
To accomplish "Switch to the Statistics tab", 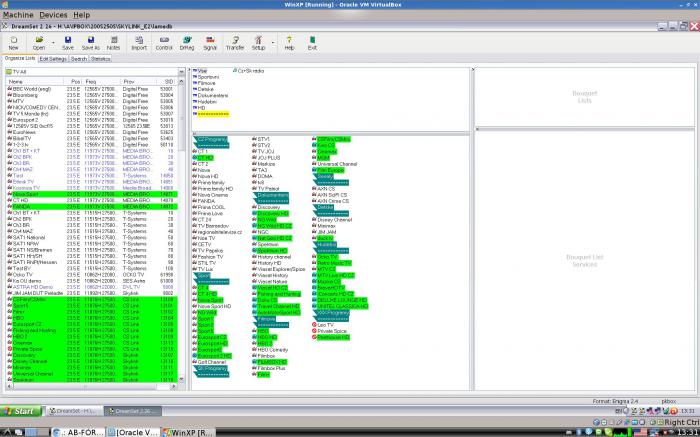I will (x=100, y=58).
